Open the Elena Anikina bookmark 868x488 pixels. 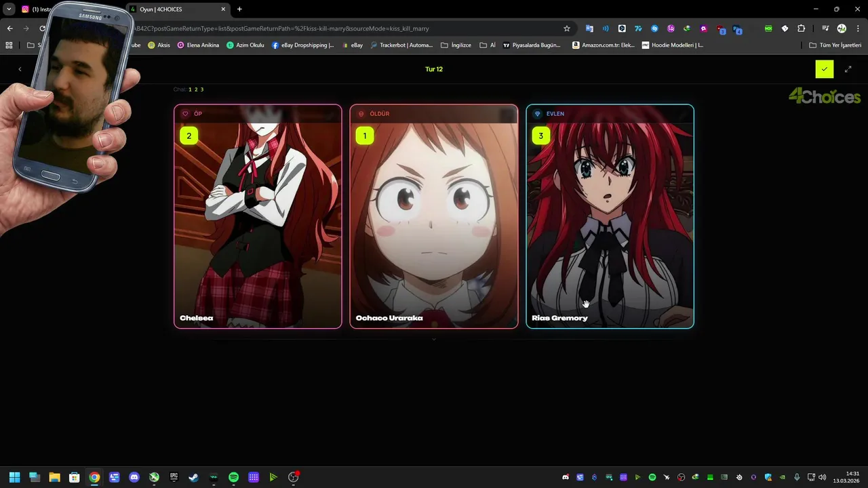pos(198,45)
